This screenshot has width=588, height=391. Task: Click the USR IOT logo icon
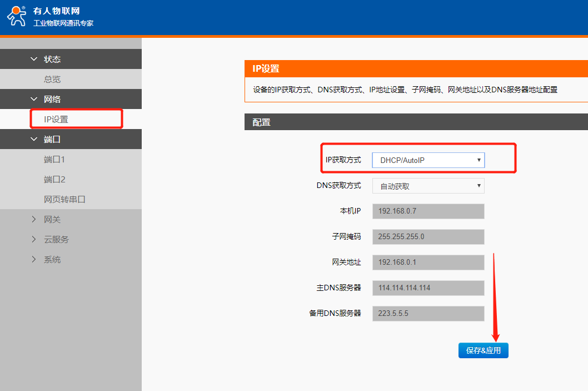coord(17,16)
